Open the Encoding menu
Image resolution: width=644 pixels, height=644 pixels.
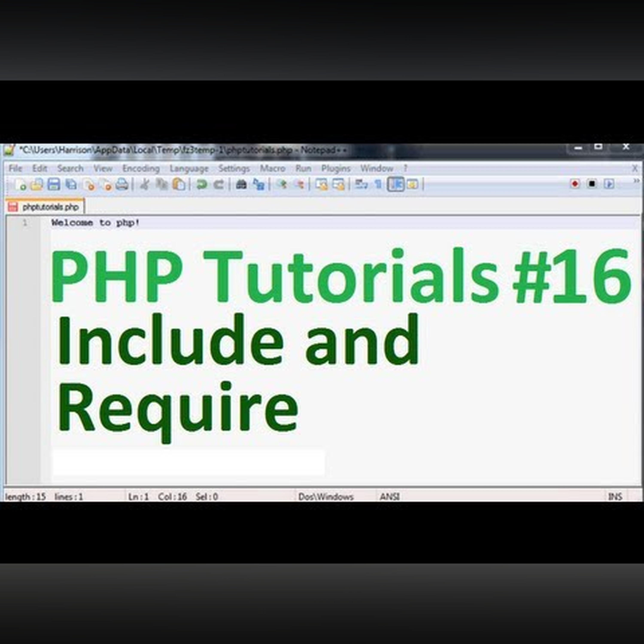141,169
